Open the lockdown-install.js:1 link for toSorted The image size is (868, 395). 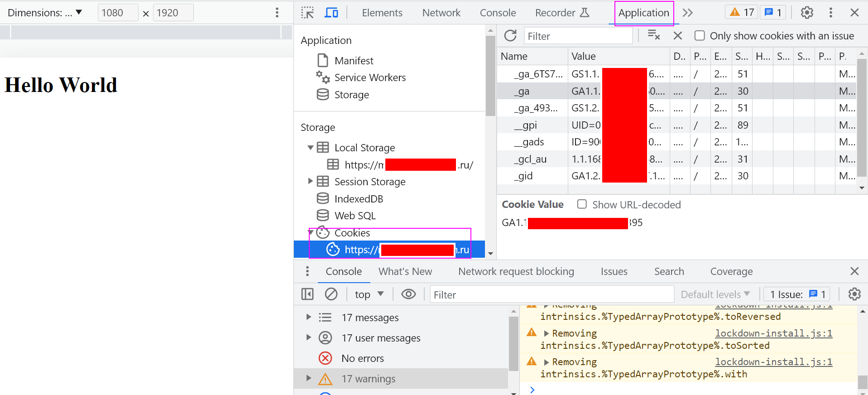pyautogui.click(x=773, y=333)
